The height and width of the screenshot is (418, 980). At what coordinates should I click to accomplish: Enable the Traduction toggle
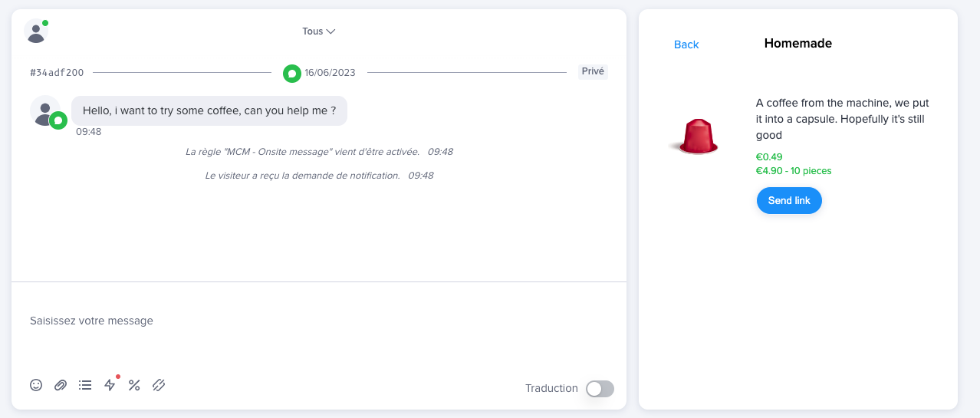pos(600,389)
